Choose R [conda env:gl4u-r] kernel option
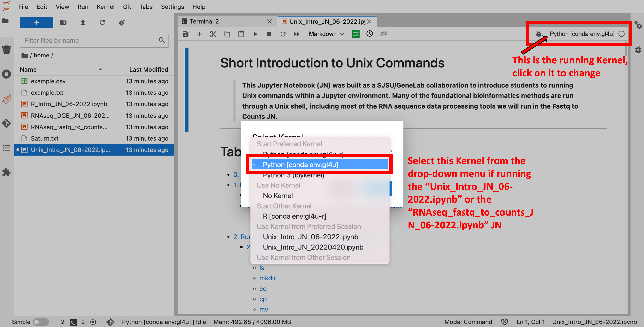 (320, 216)
